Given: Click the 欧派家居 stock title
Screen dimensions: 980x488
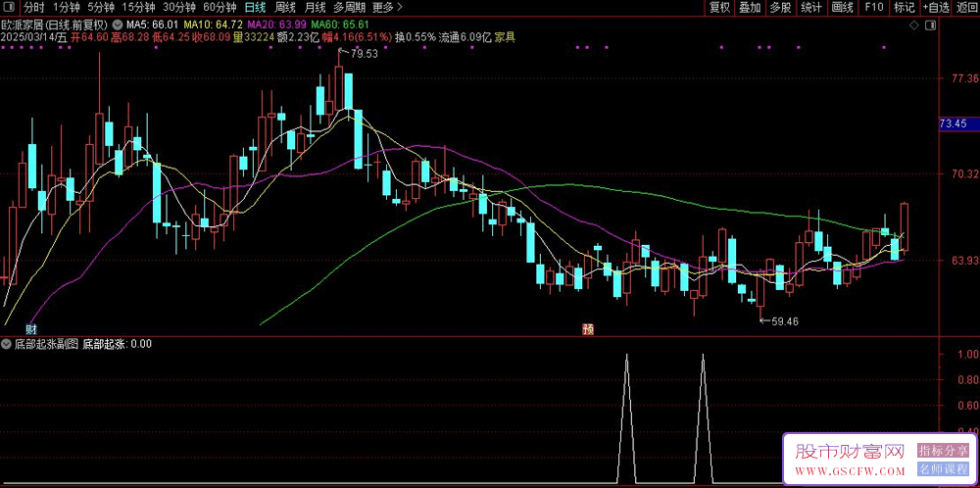Looking at the screenshot, I should pos(56,25).
